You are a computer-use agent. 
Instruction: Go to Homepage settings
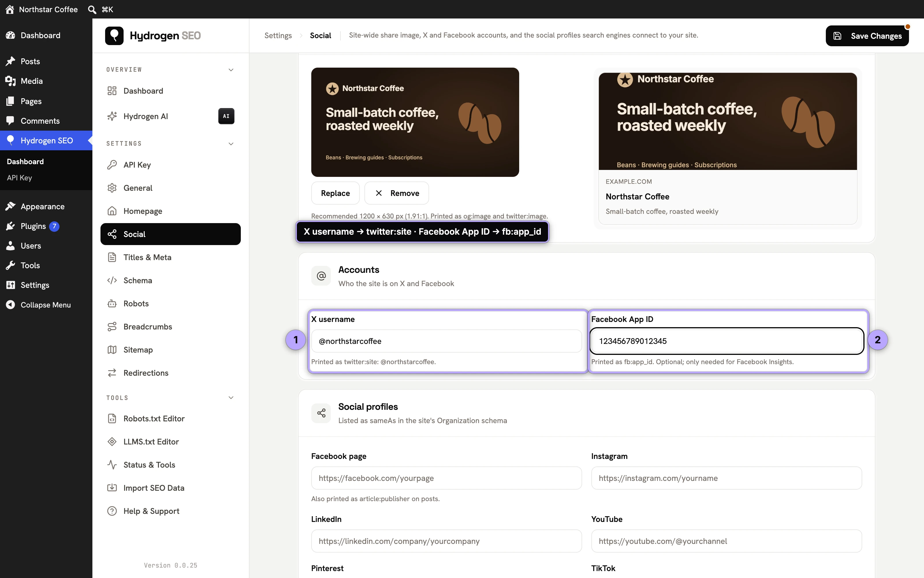pos(170,211)
